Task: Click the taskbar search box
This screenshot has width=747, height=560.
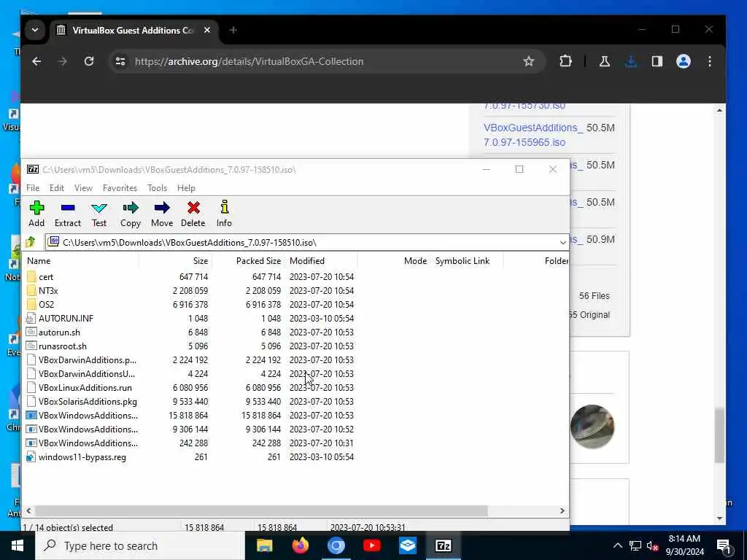Action: [x=140, y=545]
